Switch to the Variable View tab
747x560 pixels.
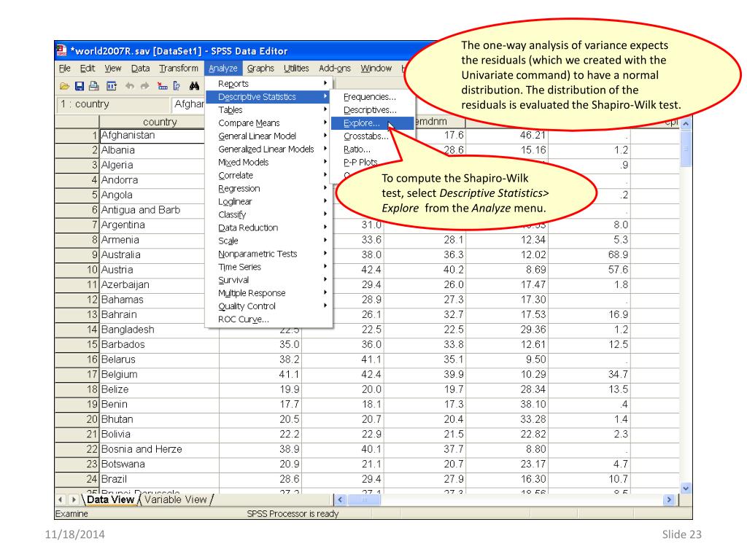[176, 499]
